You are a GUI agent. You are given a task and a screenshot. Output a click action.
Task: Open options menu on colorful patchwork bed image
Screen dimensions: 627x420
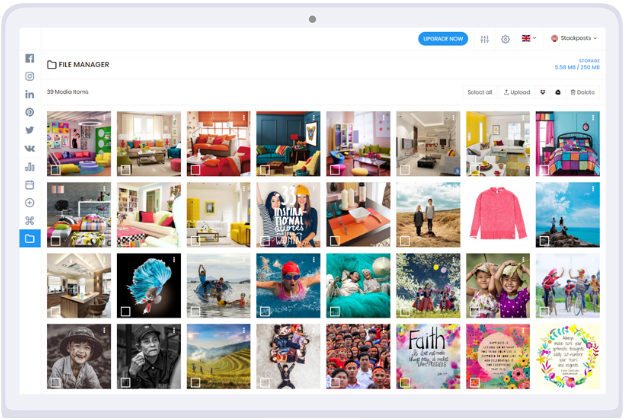[593, 118]
